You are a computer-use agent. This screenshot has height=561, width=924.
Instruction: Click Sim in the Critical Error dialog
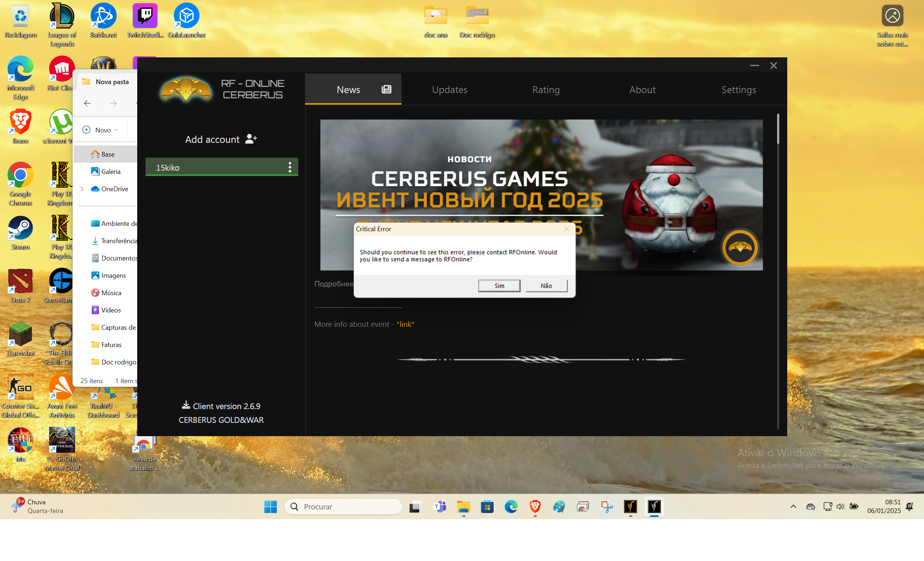pos(499,286)
